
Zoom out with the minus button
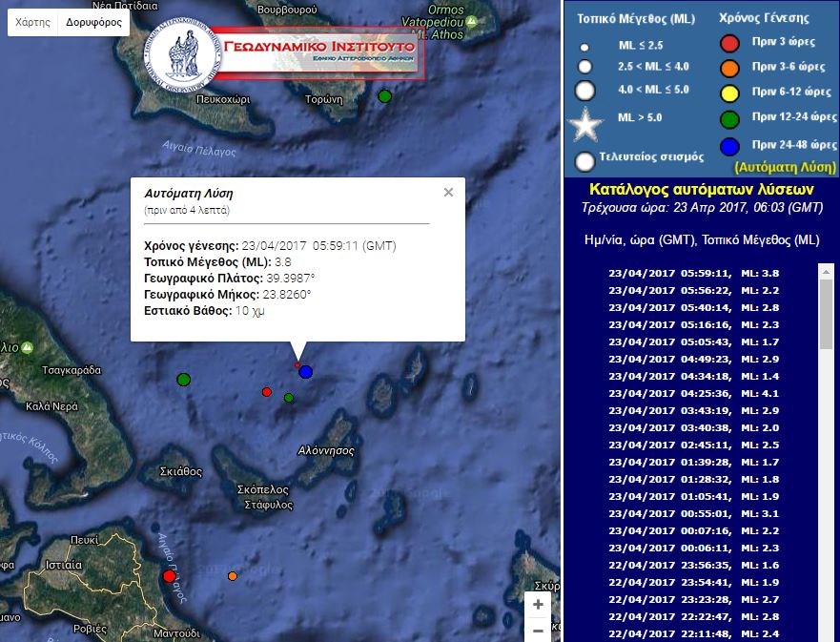point(539,630)
